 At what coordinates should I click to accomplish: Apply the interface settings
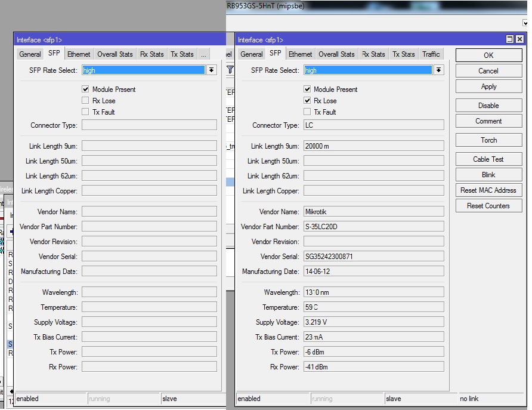[x=488, y=87]
